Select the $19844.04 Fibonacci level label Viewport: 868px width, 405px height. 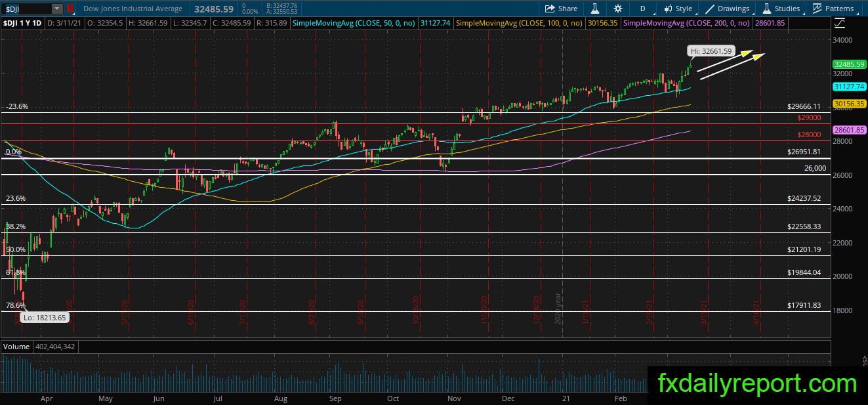(x=804, y=272)
